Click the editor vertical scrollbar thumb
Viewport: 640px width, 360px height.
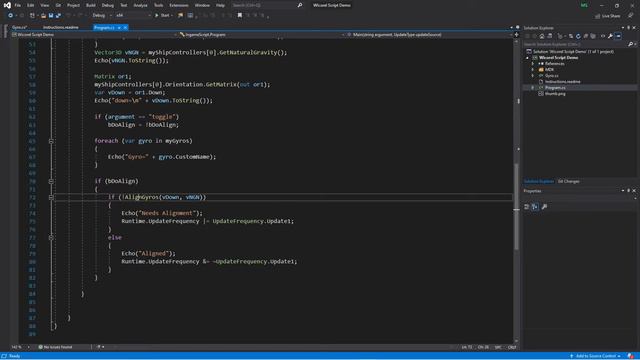pos(516,206)
